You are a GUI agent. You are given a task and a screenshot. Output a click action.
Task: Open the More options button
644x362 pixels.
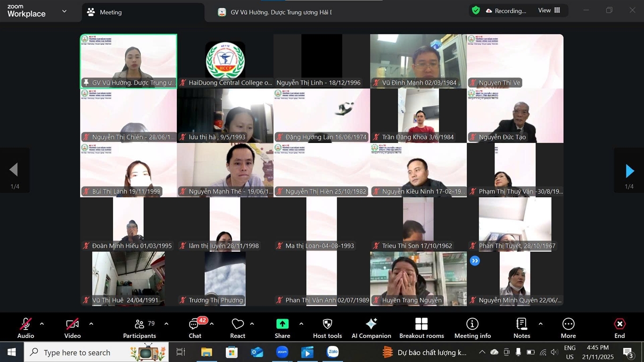tap(568, 328)
